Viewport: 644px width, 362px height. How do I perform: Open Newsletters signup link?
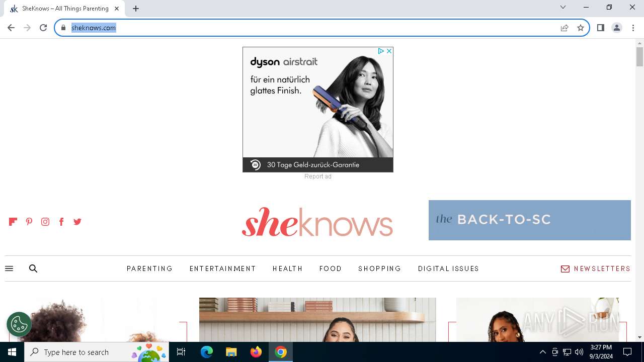(596, 268)
